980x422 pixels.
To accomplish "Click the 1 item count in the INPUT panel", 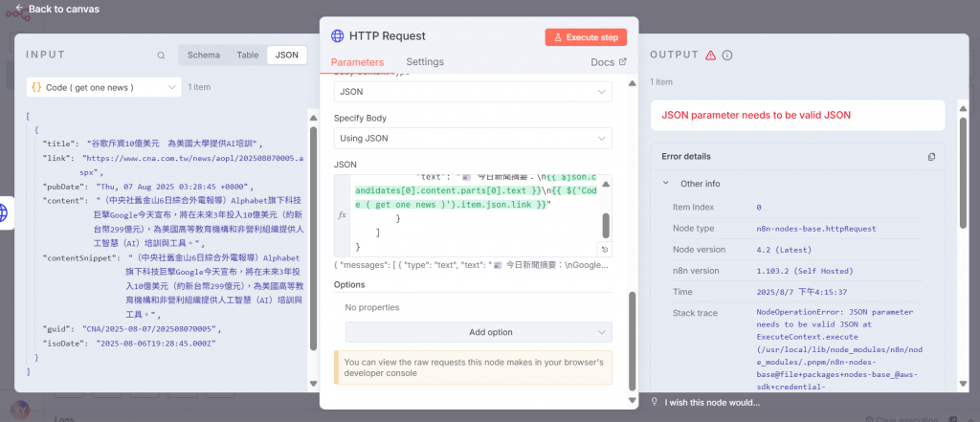I will [199, 87].
